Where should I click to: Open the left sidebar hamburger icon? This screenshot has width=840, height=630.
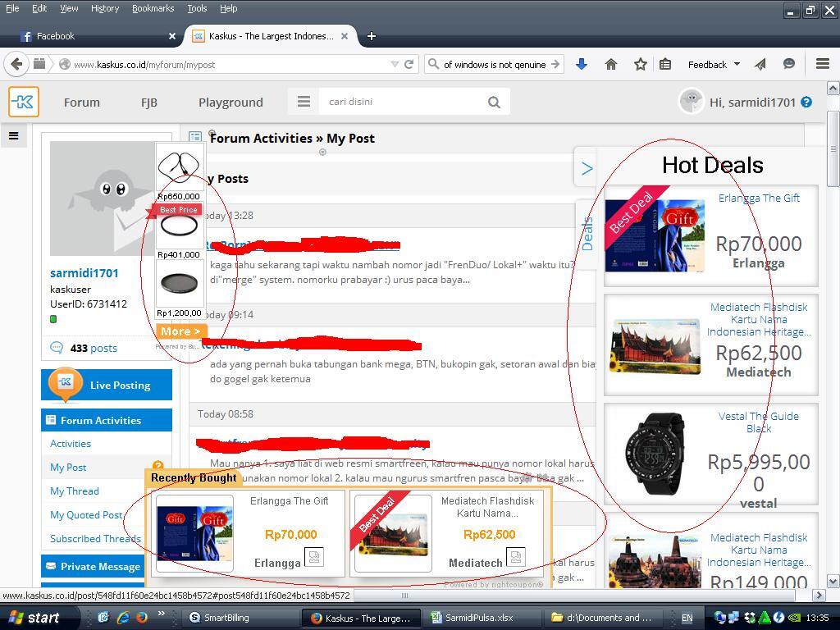tap(14, 136)
